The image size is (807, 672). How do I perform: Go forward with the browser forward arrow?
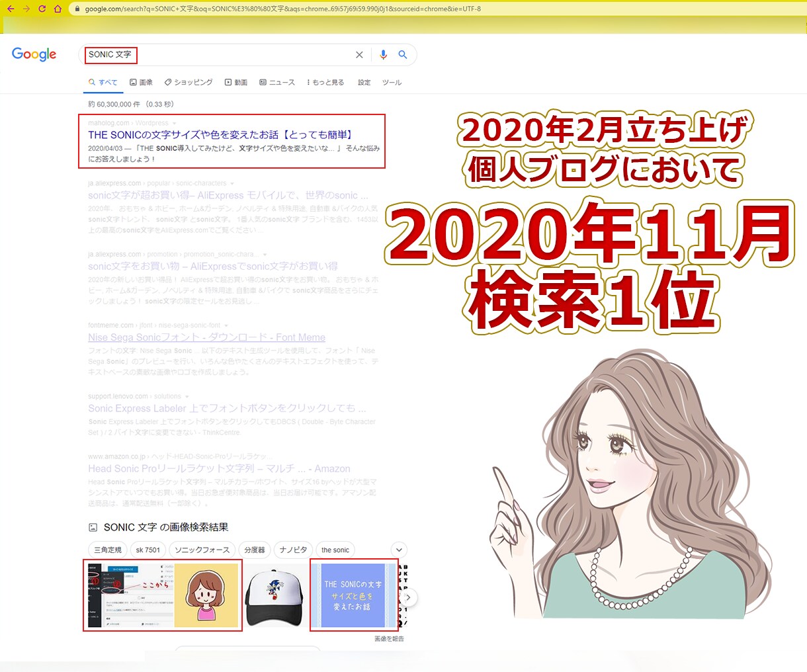[x=26, y=9]
